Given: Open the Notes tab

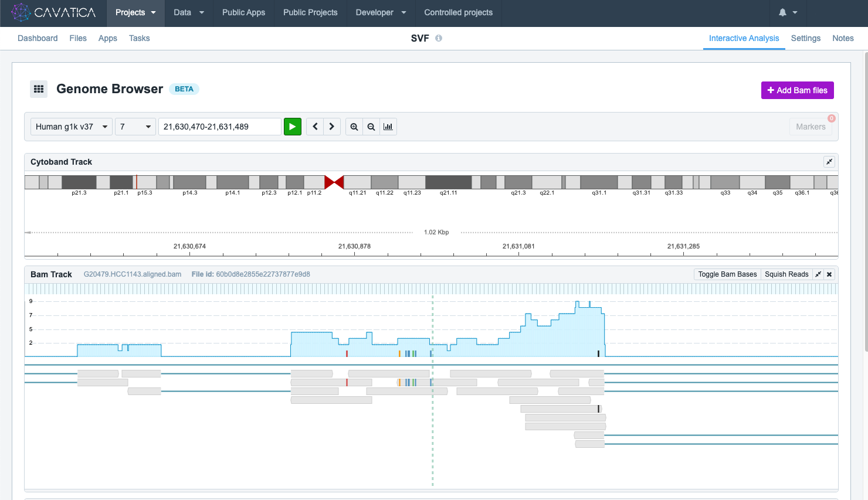Looking at the screenshot, I should pyautogui.click(x=843, y=38).
